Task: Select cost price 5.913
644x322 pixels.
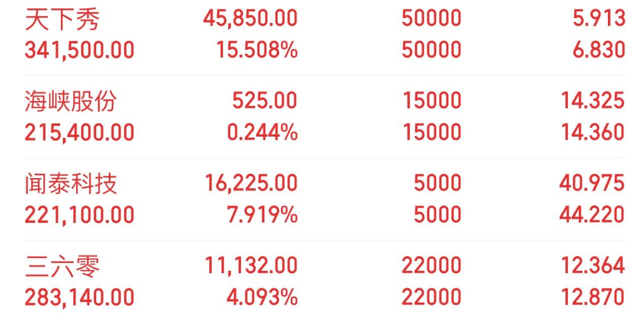Action: coord(599,19)
